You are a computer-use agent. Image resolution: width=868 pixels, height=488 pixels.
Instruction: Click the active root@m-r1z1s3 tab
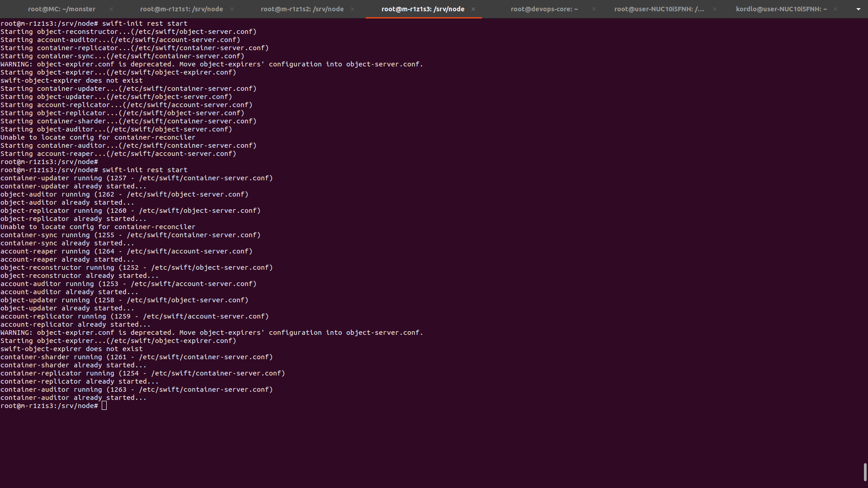(423, 9)
